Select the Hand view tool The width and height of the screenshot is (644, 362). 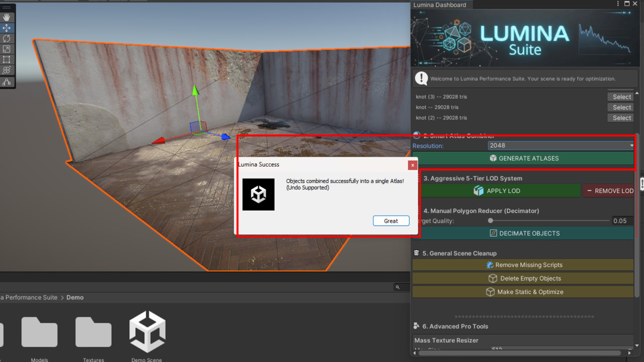pyautogui.click(x=7, y=17)
